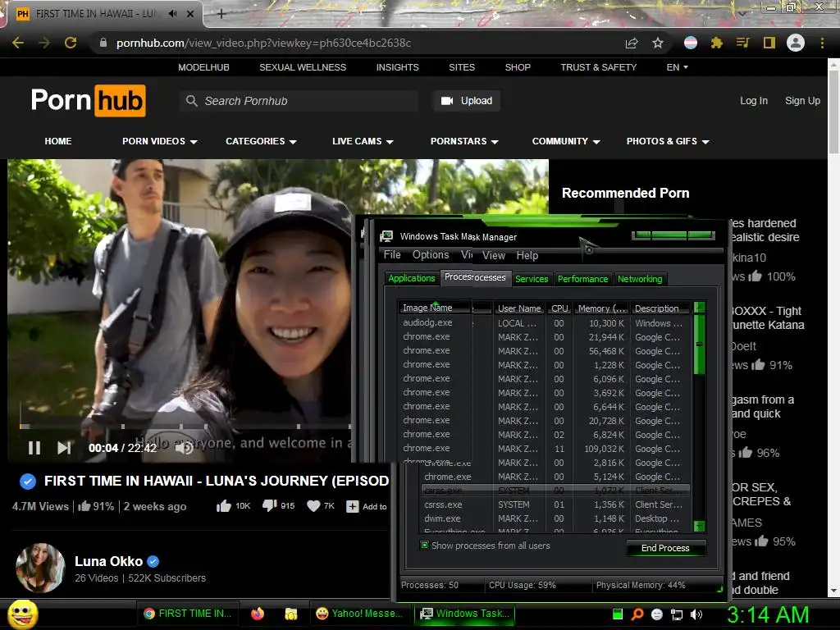The width and height of the screenshot is (840, 630).
Task: Click the search magnifier icon
Action: (191, 101)
